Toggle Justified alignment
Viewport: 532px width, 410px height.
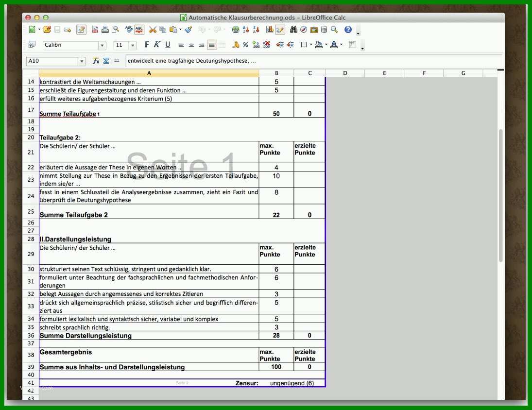[212, 45]
